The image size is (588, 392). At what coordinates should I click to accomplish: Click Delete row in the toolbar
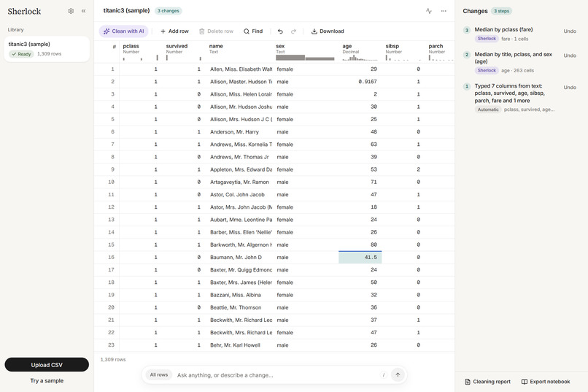coord(216,31)
